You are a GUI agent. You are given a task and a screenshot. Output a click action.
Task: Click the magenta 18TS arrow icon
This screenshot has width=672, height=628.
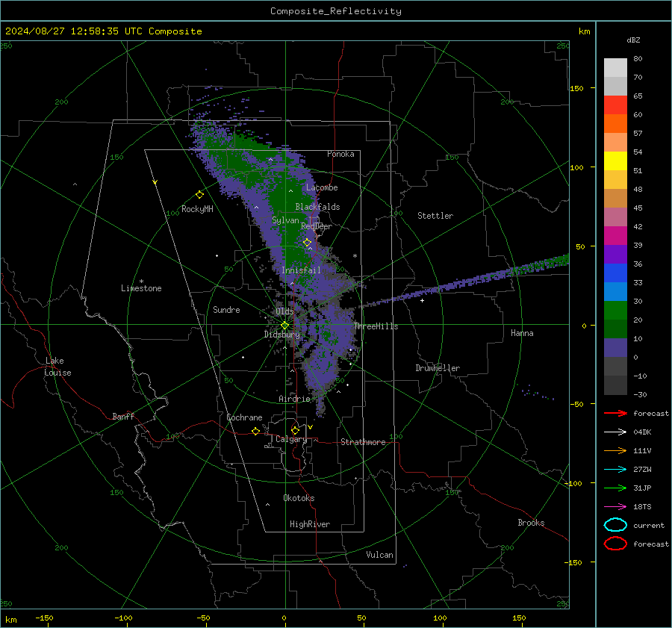point(615,507)
